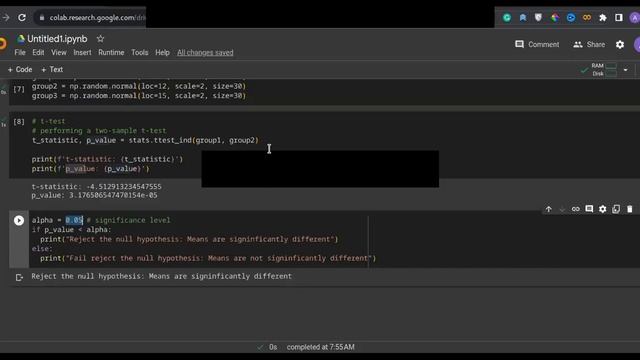Click the print t-statistic code line
Viewport: 640px width, 360px height.
[x=107, y=159]
